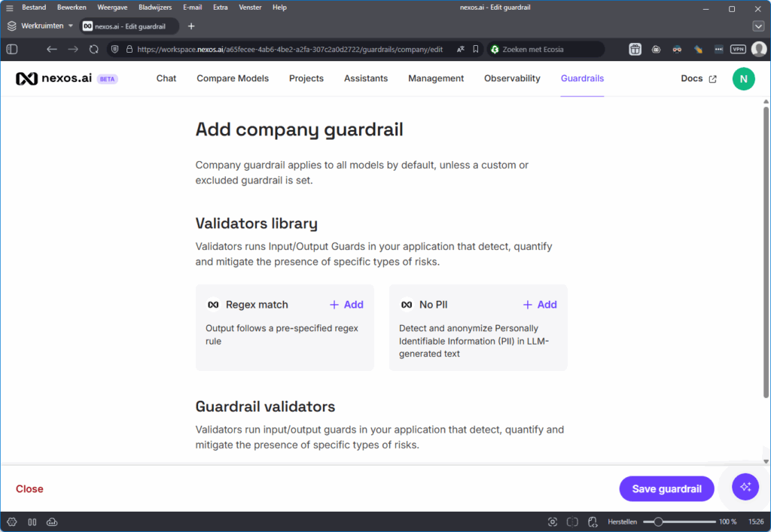Add the No PII validator
771x532 pixels.
(x=540, y=305)
